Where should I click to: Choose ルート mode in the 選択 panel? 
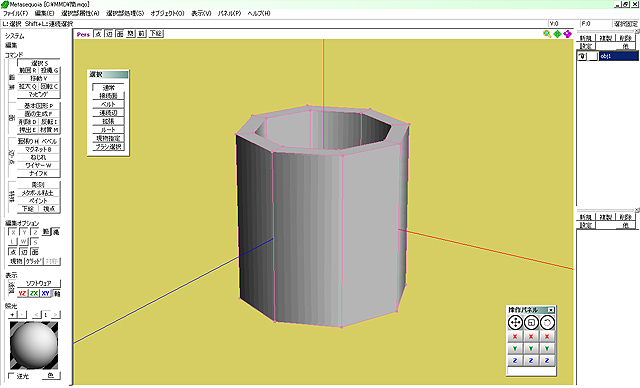pos(108,130)
